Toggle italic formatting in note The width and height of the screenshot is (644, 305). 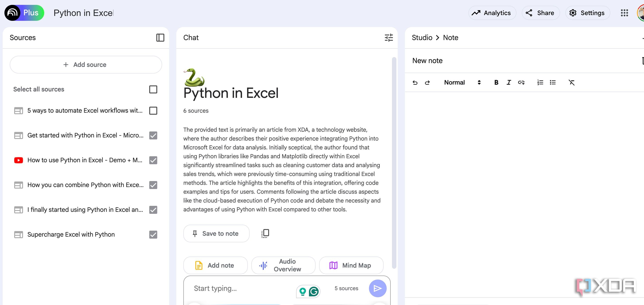tap(509, 82)
